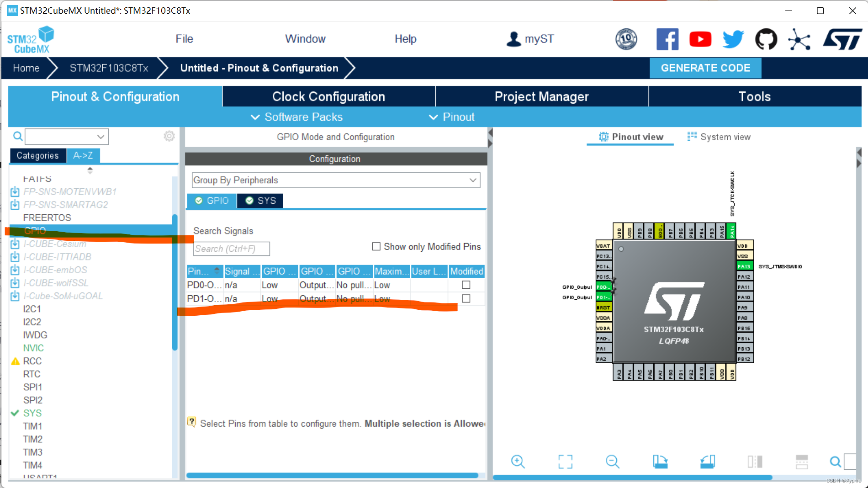
Task: Select NVIC in the category list
Action: coord(33,348)
